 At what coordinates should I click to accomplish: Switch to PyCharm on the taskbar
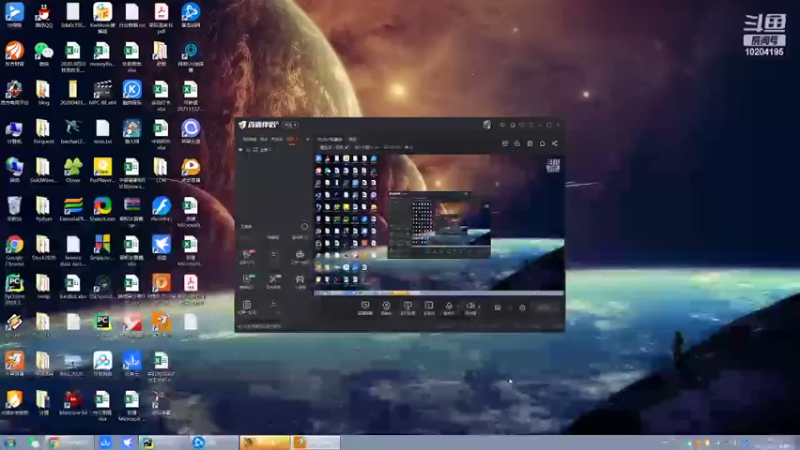pos(162,443)
